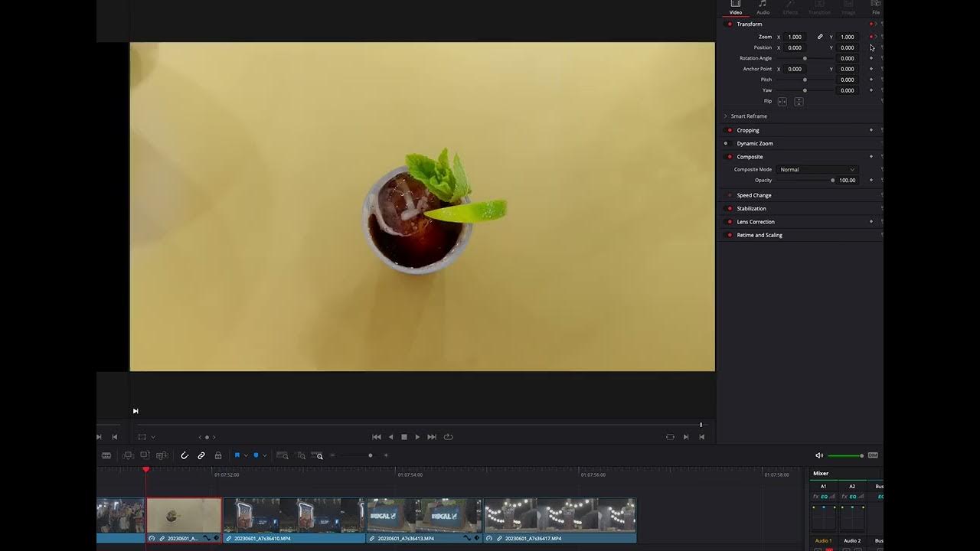980x551 pixels.
Task: Click the Opacity slider handle
Action: click(832, 181)
